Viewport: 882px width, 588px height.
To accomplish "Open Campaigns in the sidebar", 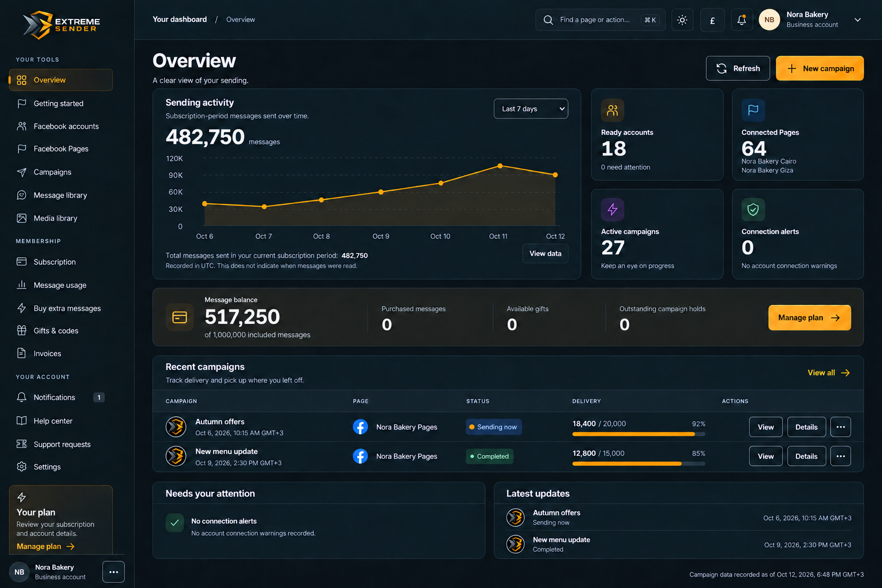I will pos(61,172).
